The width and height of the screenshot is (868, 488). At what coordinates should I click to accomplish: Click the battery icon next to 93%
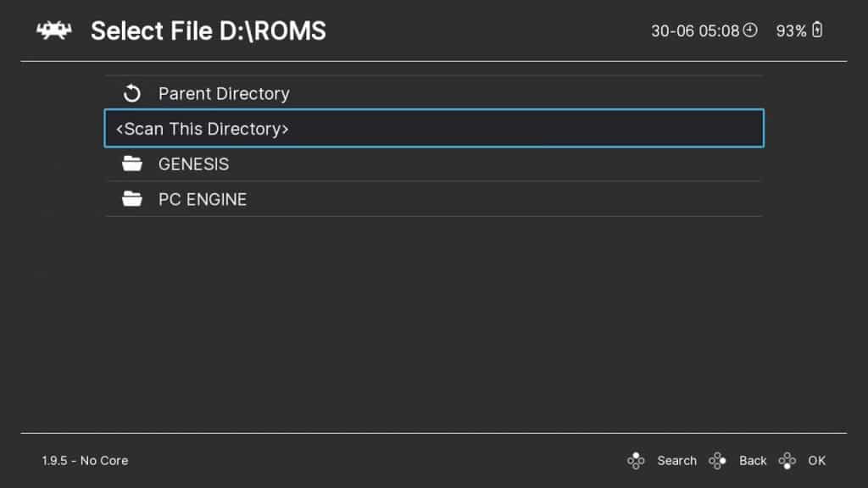pos(817,30)
